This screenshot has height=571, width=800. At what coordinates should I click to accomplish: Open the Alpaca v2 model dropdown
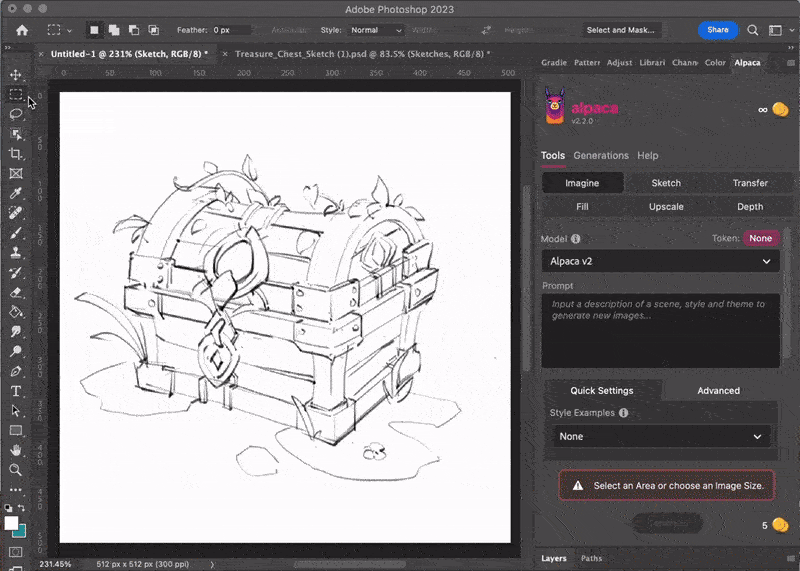tap(660, 261)
